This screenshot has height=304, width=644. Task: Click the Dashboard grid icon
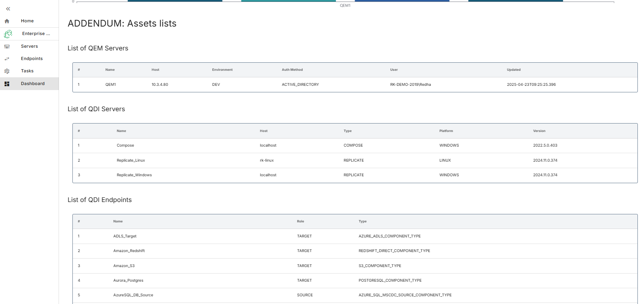7,84
